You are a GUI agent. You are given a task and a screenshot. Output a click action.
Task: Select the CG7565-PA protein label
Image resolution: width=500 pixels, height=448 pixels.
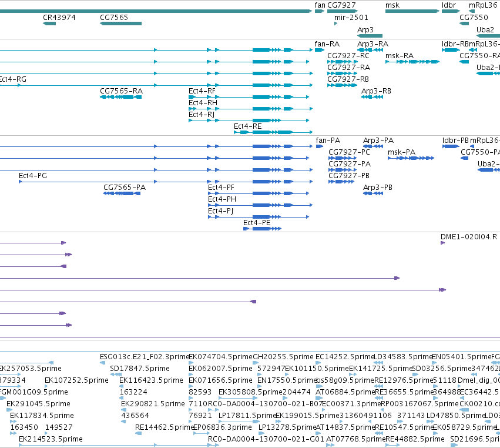pyautogui.click(x=125, y=188)
